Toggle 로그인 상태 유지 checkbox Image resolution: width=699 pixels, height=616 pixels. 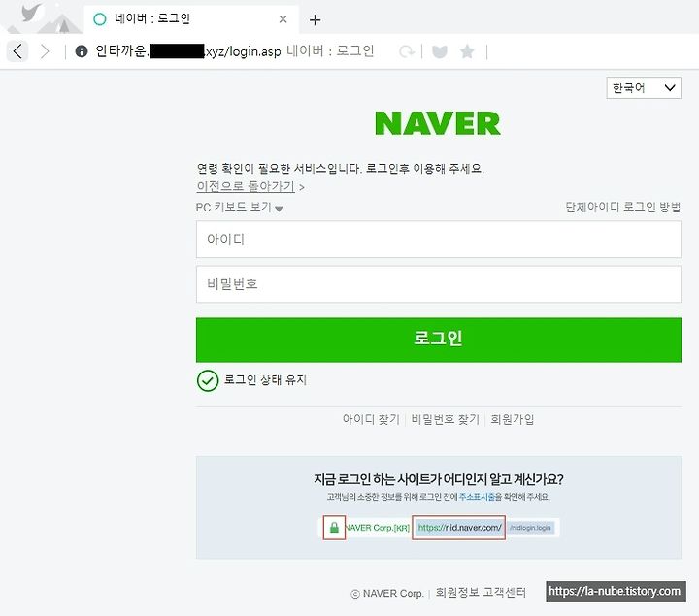click(208, 380)
